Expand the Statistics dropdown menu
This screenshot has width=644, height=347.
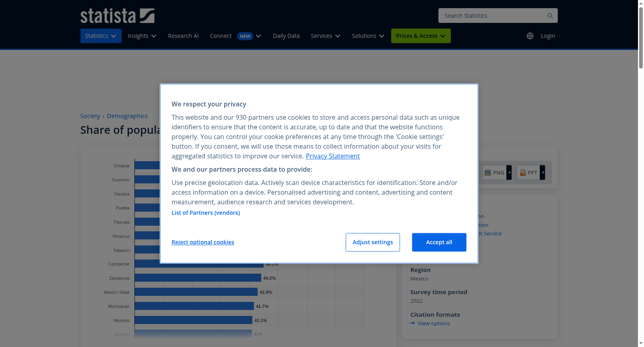[x=101, y=36]
